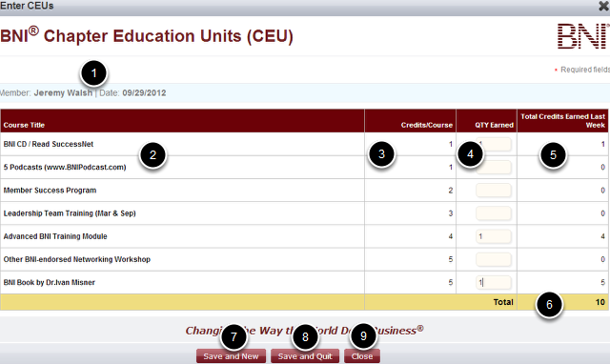The width and height of the screenshot is (610, 364).
Task: Focus QTY Earned field for BNI Book by Dr.Ivan Misner
Action: click(494, 282)
